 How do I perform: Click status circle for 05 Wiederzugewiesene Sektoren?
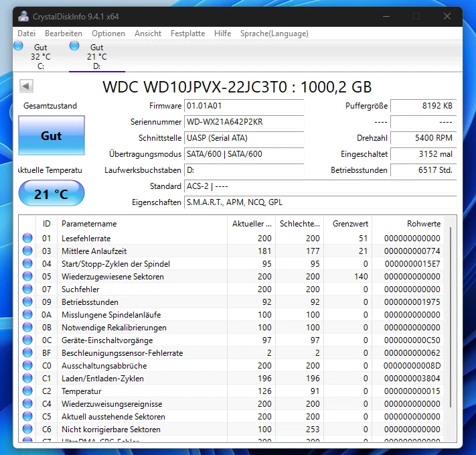27,276
